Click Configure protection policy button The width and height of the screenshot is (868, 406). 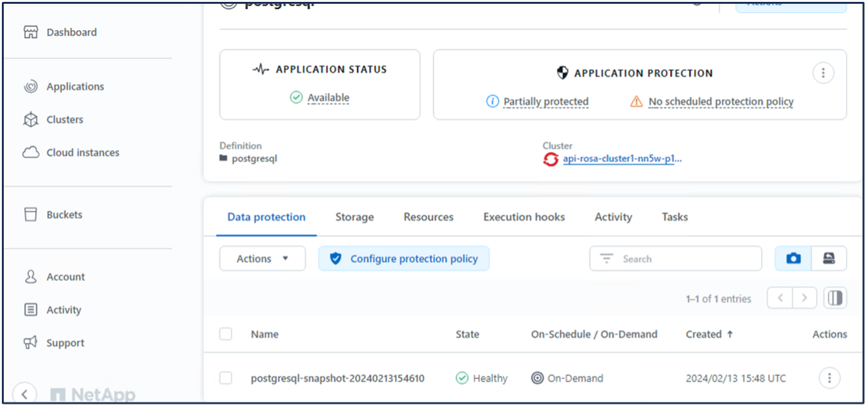point(404,259)
